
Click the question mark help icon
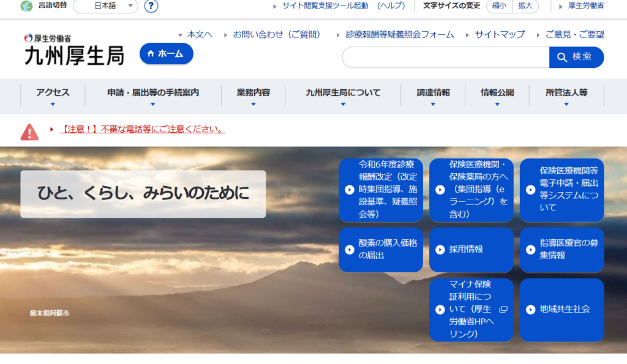(x=151, y=6)
